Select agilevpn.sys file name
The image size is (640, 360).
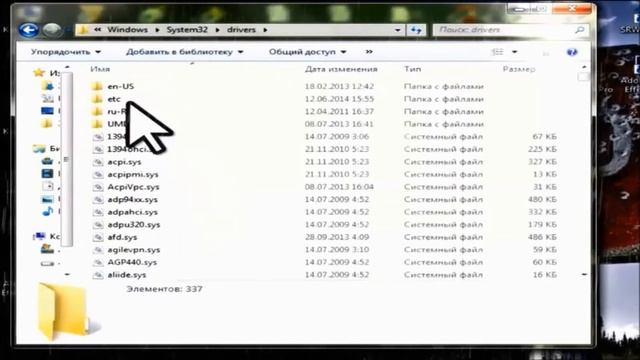[134, 250]
